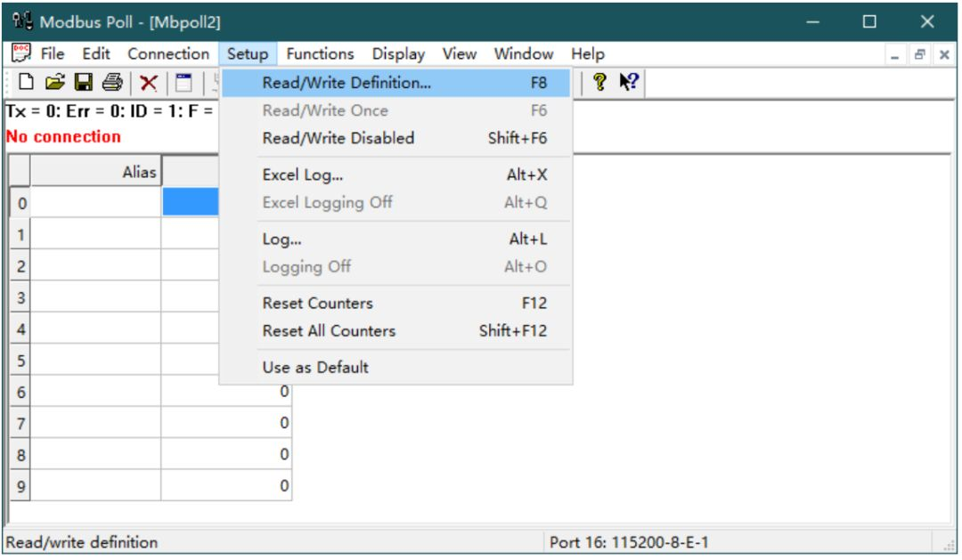
Task: Click row header 7 in the grid
Action: (20, 424)
